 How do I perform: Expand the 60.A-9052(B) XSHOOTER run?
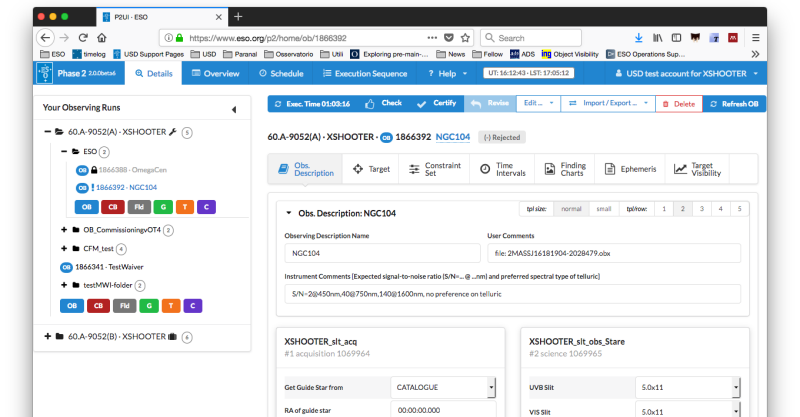pyautogui.click(x=48, y=336)
